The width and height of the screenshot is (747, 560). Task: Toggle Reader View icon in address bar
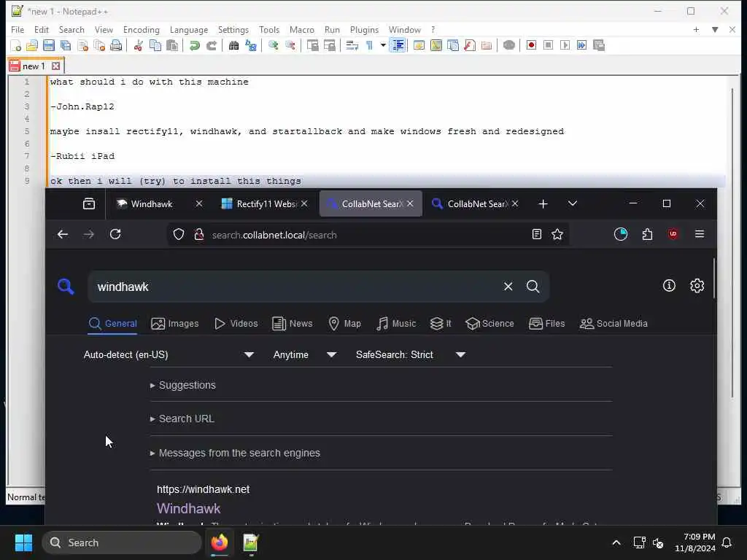[537, 234]
